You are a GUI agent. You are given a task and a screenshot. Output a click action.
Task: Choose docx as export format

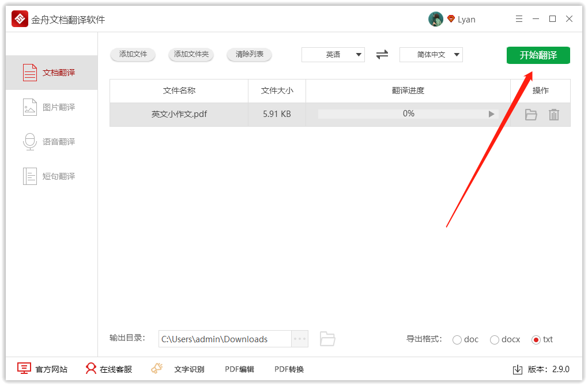tap(494, 339)
